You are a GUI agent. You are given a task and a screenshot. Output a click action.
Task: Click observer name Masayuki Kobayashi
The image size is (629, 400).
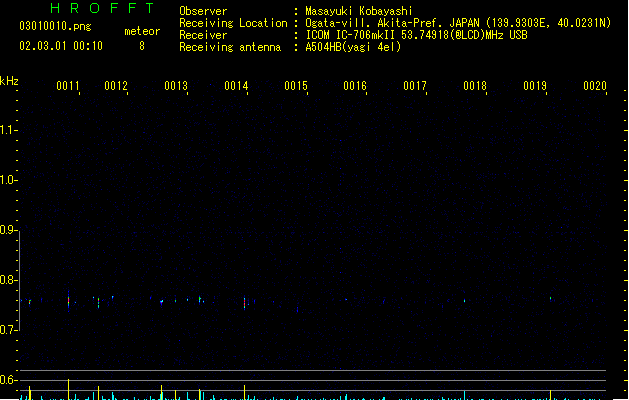click(x=359, y=11)
